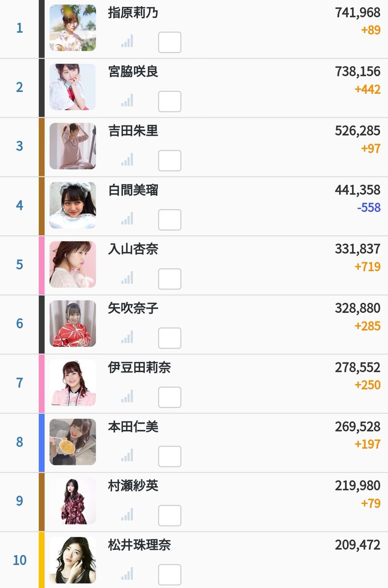Open chart icon for 指原莉乃

pyautogui.click(x=127, y=41)
